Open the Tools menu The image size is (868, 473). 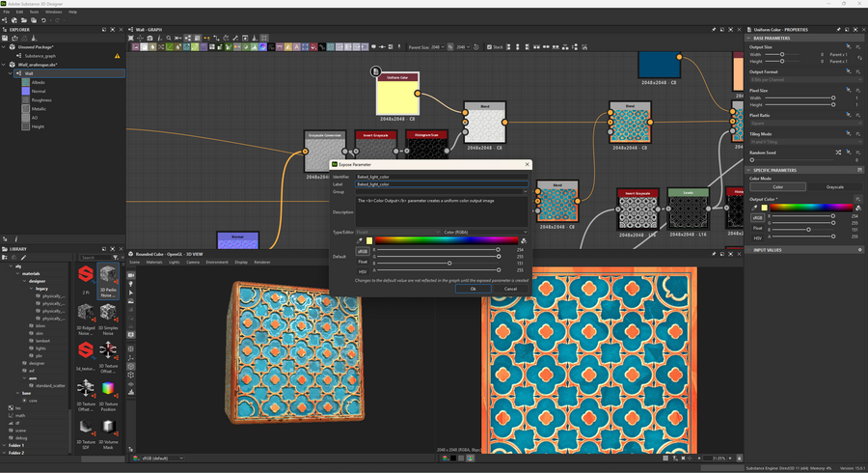tap(34, 12)
